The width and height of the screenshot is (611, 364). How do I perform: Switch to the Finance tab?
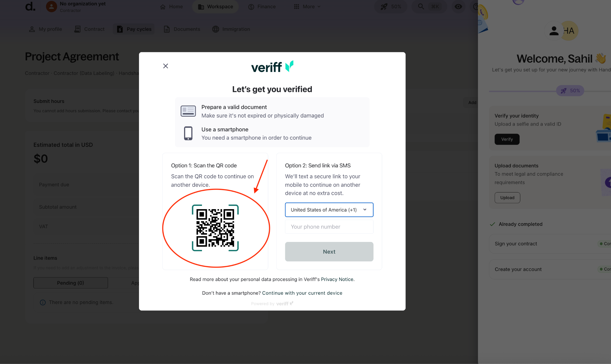(x=262, y=6)
